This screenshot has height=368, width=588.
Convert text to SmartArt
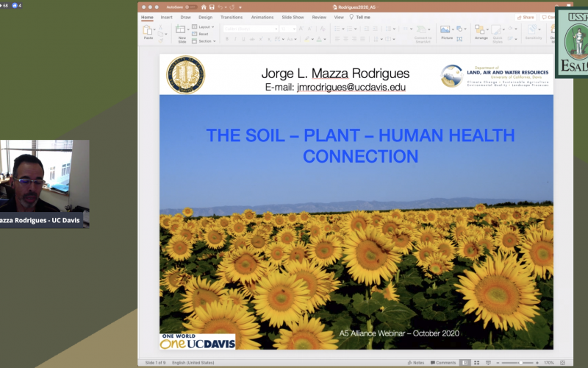pos(423,34)
